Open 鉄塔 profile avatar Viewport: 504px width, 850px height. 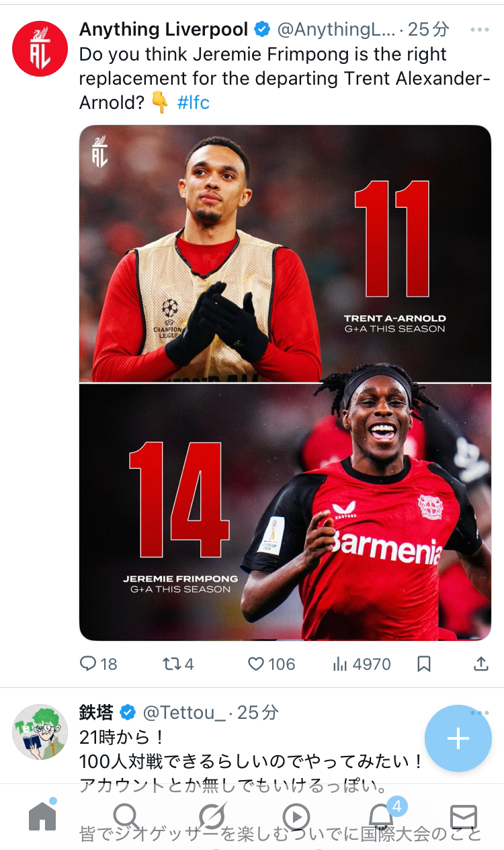point(40,732)
